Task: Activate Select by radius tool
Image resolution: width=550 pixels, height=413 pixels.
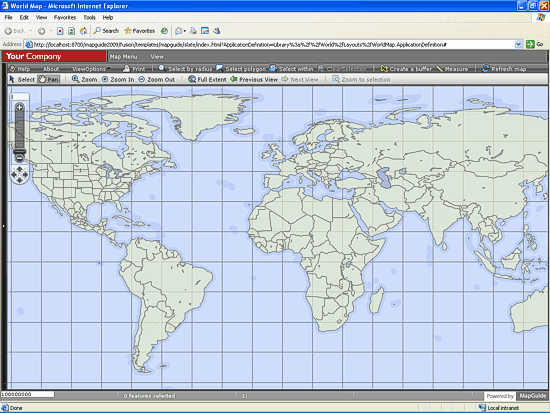Action: (x=185, y=69)
